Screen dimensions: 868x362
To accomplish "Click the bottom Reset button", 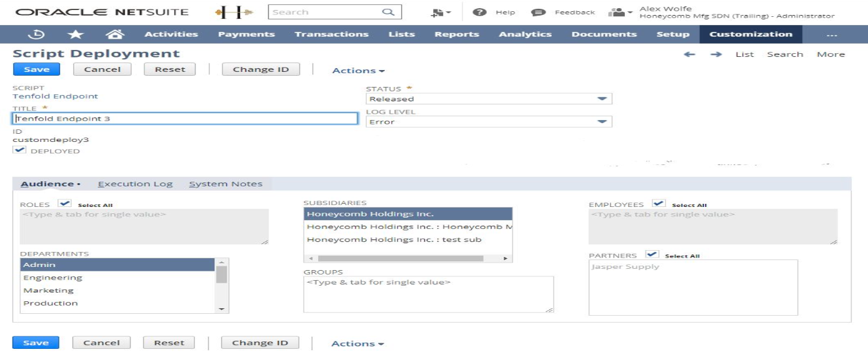I will [x=169, y=343].
